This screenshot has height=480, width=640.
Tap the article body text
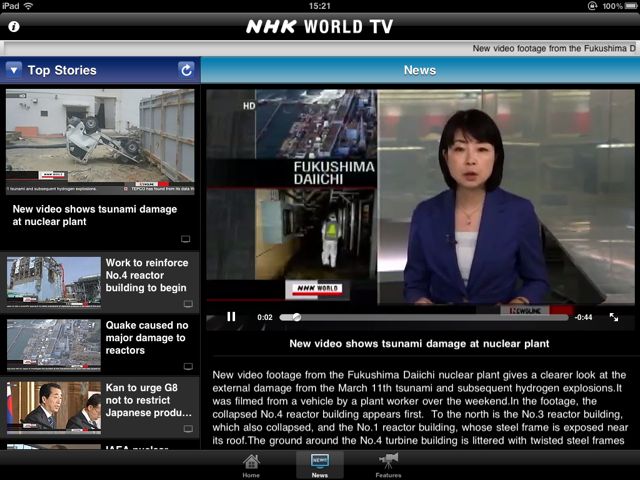pyautogui.click(x=419, y=407)
